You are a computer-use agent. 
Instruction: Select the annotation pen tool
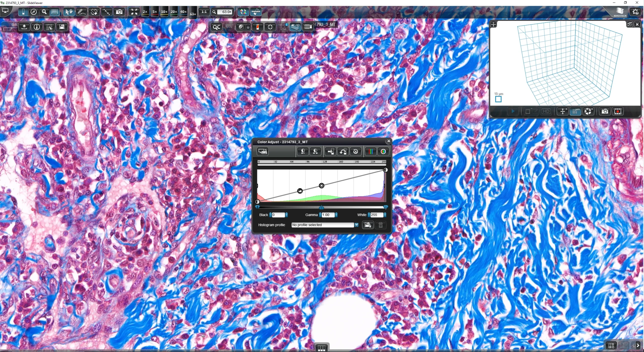click(x=82, y=12)
